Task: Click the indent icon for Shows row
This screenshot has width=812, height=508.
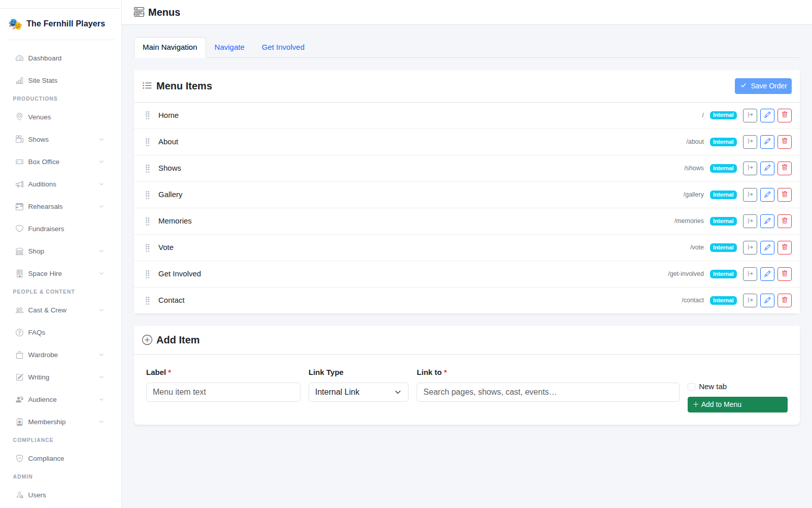Action: click(x=750, y=168)
